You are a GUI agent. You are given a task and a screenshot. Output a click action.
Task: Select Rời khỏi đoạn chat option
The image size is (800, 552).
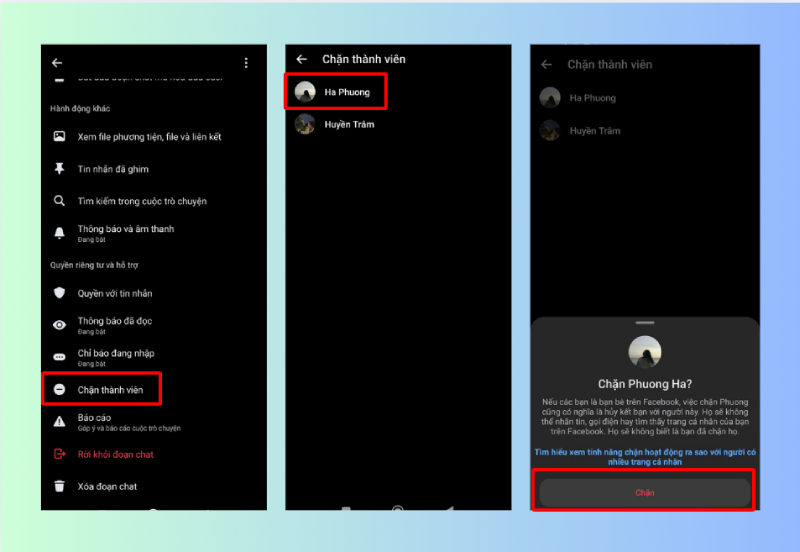pos(115,454)
